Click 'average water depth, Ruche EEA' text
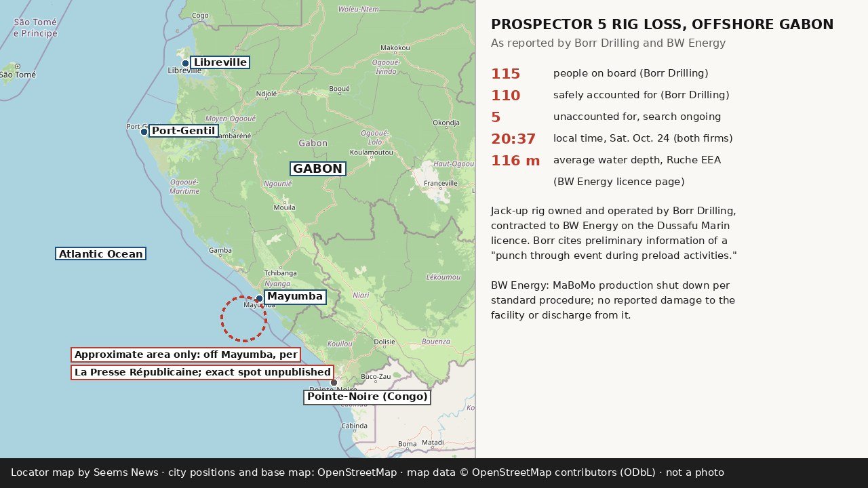The width and height of the screenshot is (868, 488). pos(637,160)
